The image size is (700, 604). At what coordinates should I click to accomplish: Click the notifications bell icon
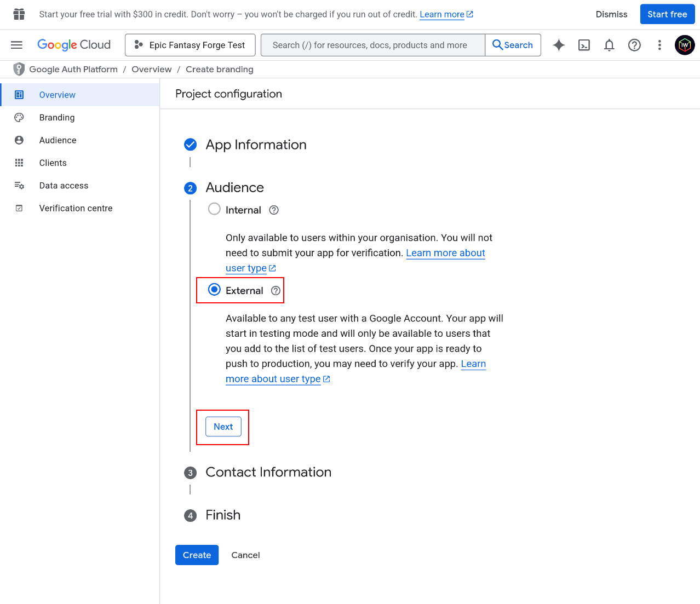click(x=609, y=45)
